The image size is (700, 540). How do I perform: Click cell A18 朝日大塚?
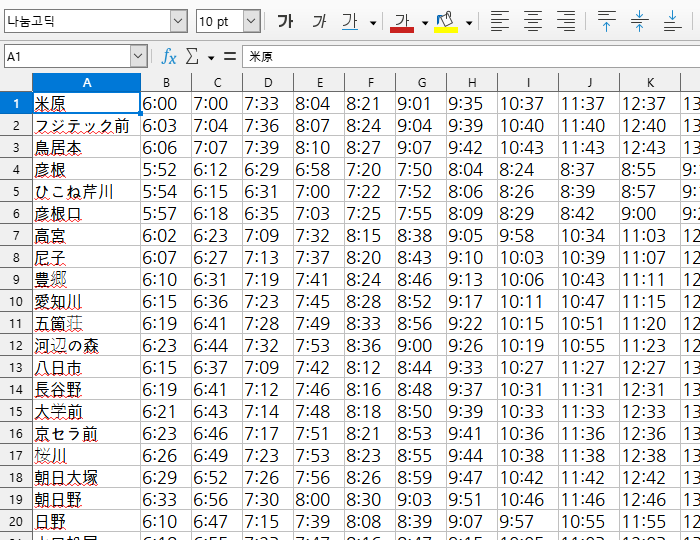click(87, 478)
